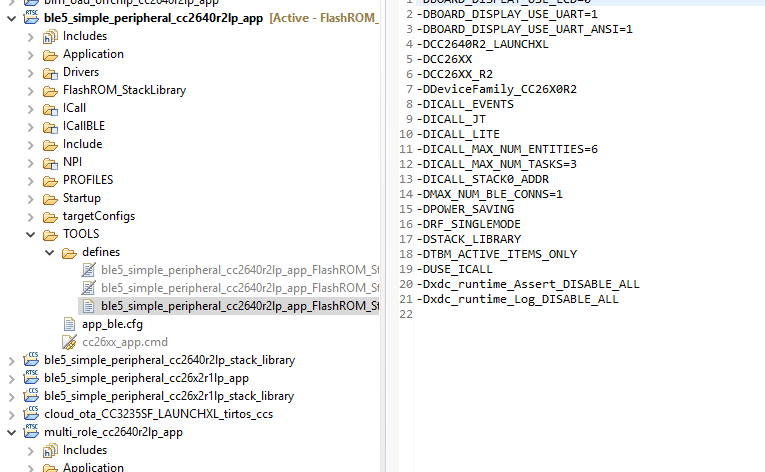Select the TOOLS folder label
This screenshot has width=765, height=472.
coord(81,234)
